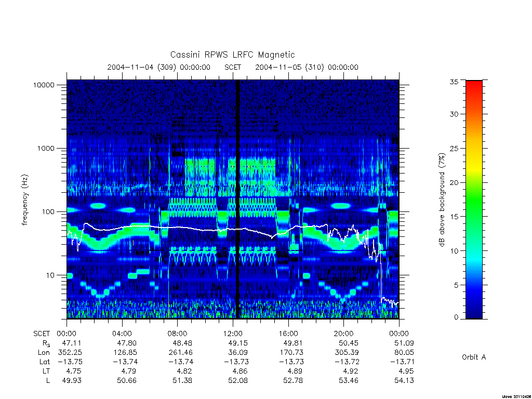Click longitude value '80.05'
The height and width of the screenshot is (399, 532).
coord(404,353)
